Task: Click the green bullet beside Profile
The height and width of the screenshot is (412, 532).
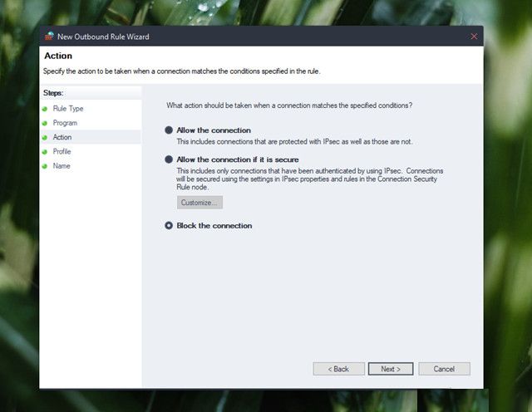Action: (45, 152)
